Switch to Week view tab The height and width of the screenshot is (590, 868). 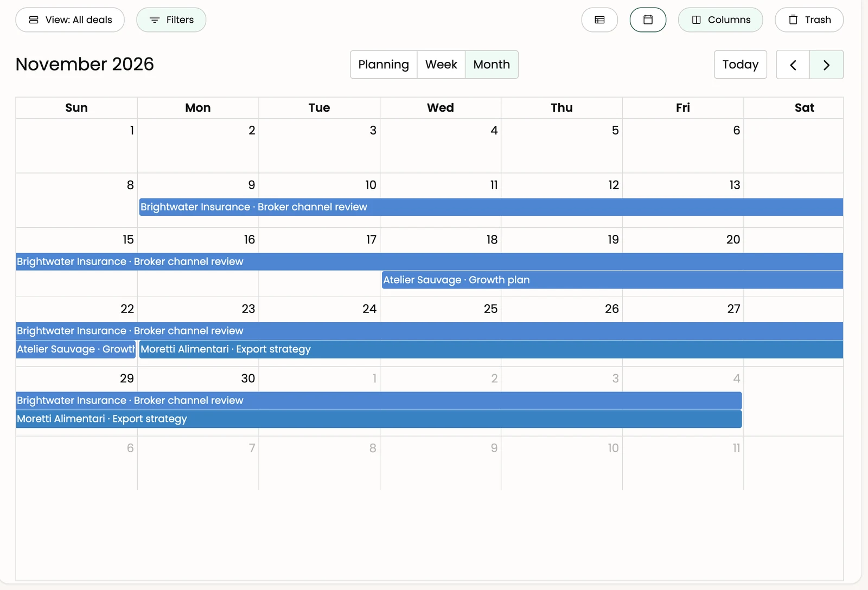click(x=441, y=65)
